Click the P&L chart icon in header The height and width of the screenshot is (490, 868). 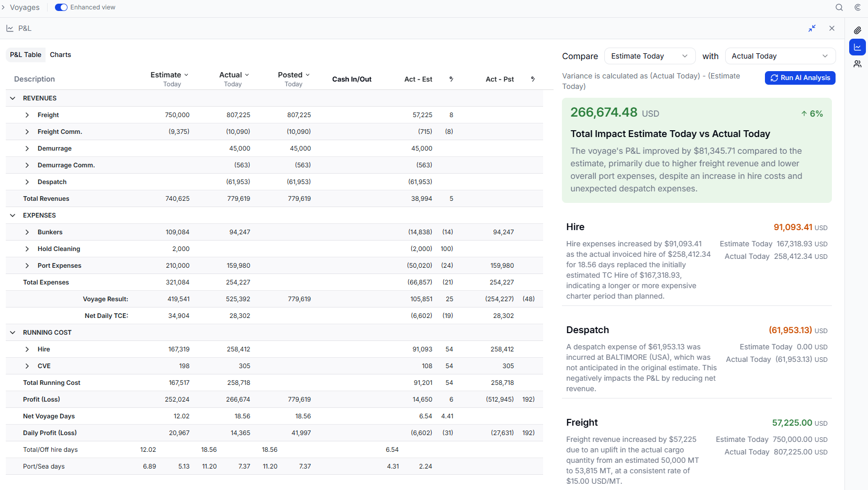pyautogui.click(x=10, y=28)
